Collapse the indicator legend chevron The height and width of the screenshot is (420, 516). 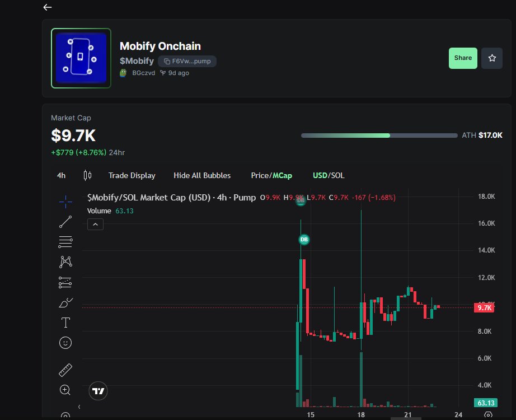point(96,225)
